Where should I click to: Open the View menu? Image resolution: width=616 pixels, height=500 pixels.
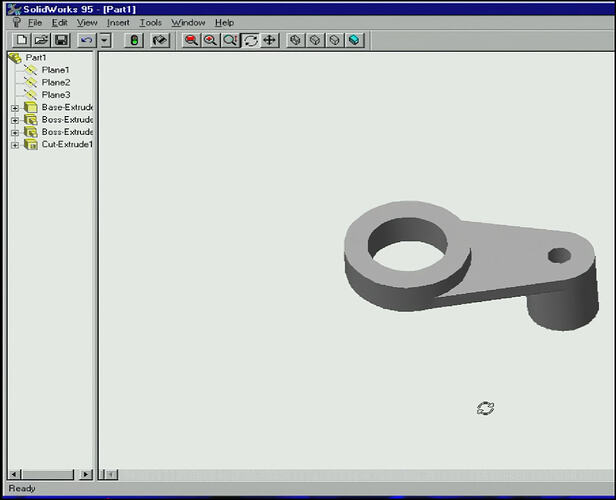87,23
